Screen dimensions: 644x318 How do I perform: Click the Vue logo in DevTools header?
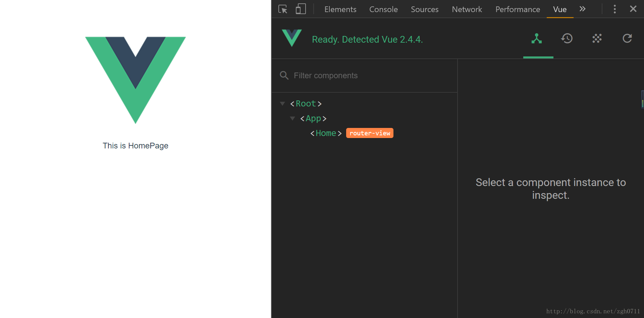(x=292, y=38)
